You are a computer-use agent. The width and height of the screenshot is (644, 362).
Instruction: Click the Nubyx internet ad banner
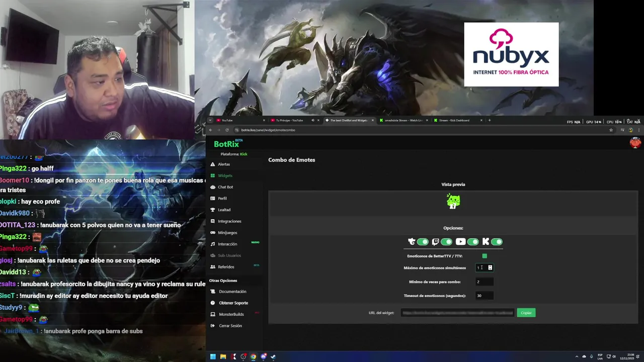click(x=511, y=54)
